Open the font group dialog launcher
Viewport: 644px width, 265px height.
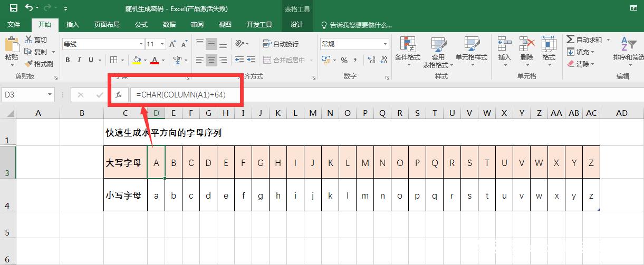(x=187, y=77)
